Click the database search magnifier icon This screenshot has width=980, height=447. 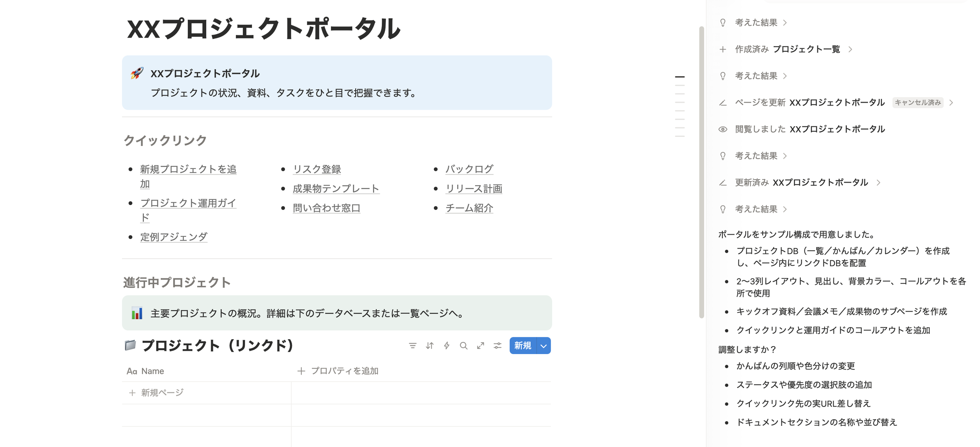click(x=463, y=345)
